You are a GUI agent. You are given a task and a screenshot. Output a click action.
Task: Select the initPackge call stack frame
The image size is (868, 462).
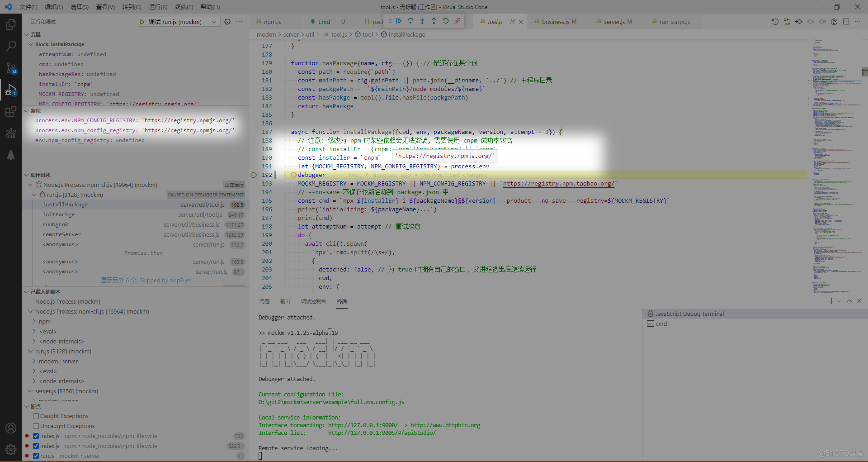(x=136, y=215)
